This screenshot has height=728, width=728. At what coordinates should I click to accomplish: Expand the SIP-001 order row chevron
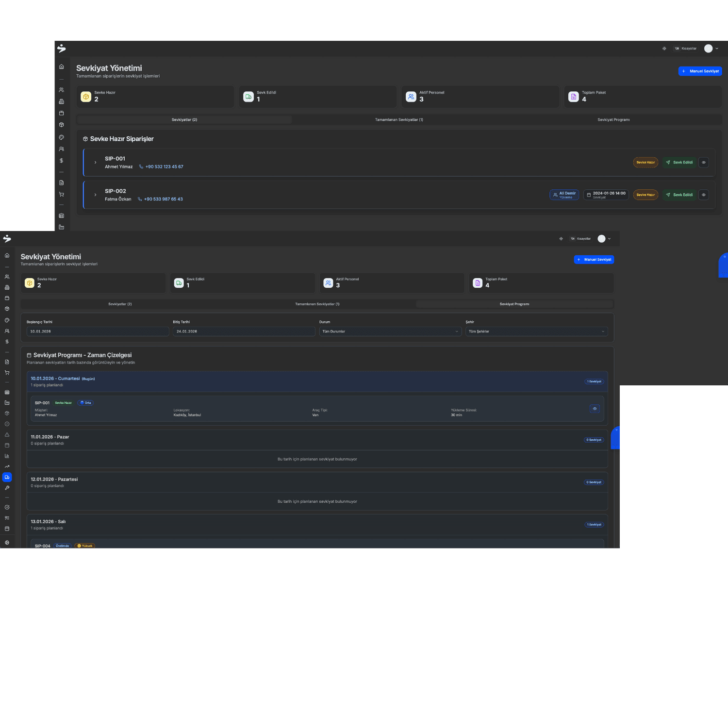[95, 163]
